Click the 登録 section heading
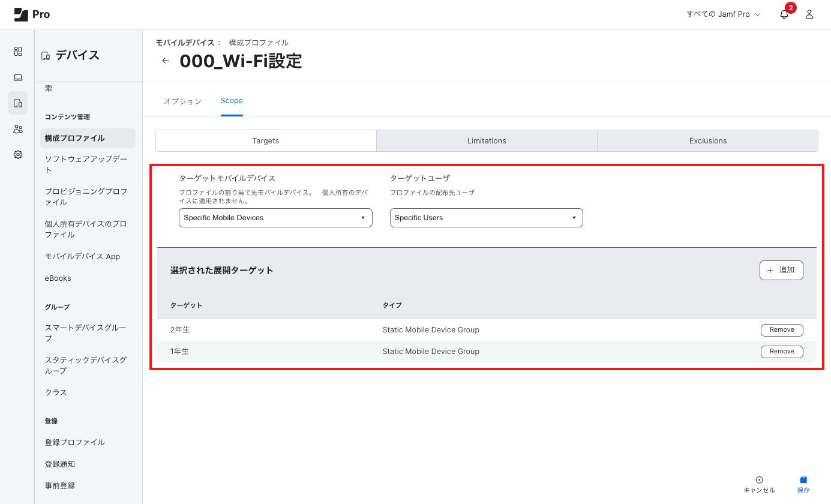This screenshot has width=831, height=504. 51,421
